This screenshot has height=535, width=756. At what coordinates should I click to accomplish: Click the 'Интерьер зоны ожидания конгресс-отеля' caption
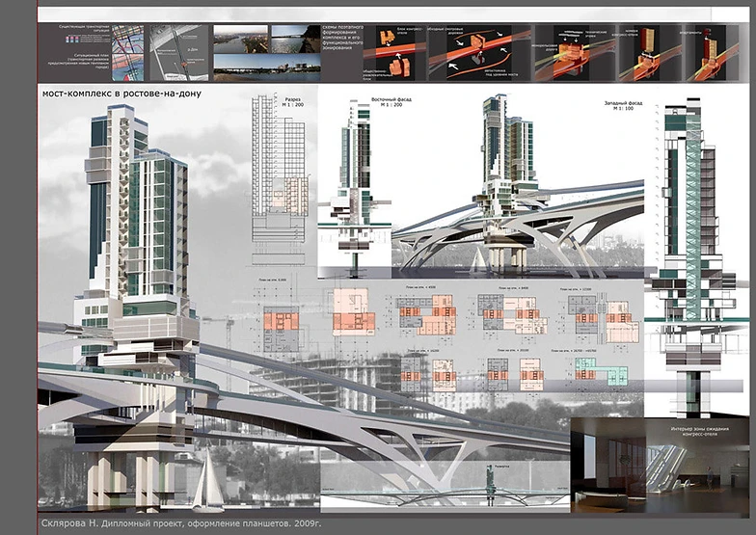(700, 431)
